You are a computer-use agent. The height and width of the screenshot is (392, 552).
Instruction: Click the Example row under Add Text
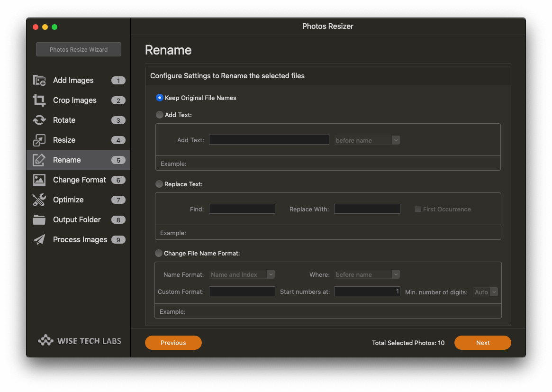pos(328,164)
